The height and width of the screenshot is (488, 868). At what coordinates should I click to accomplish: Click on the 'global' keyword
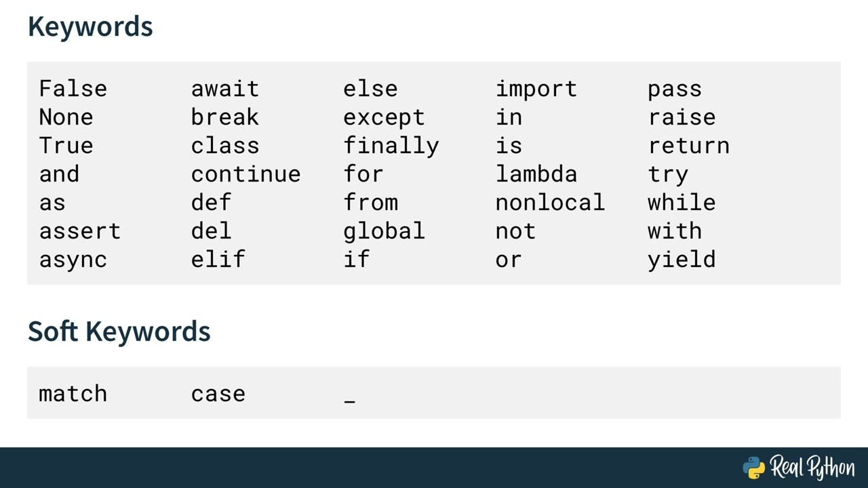tap(384, 231)
